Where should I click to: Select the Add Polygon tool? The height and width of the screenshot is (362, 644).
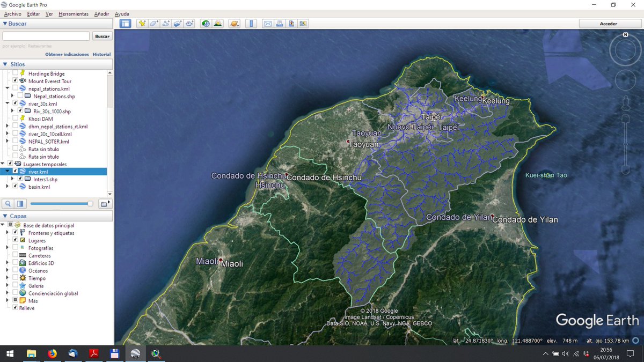point(154,24)
